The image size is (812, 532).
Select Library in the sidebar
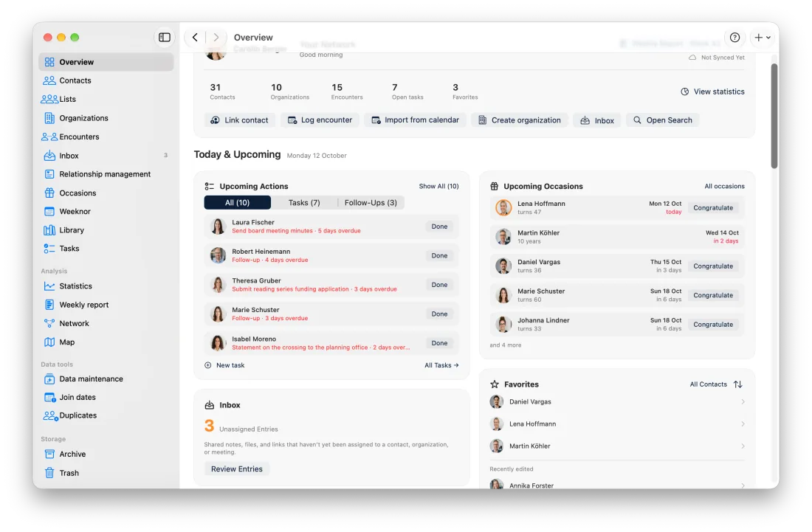point(106,230)
